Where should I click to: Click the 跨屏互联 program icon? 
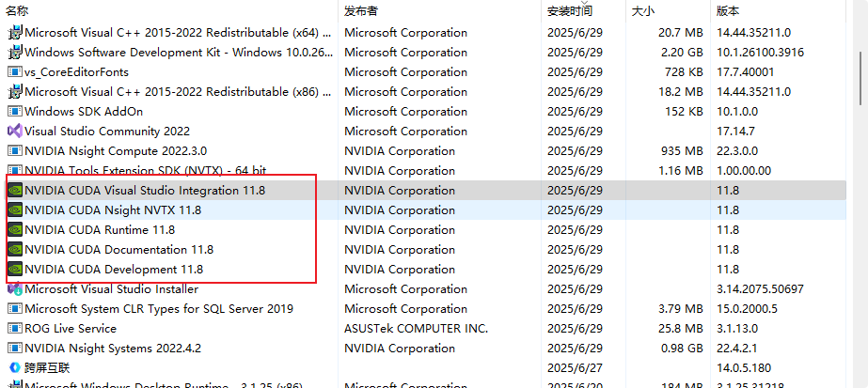[14, 367]
